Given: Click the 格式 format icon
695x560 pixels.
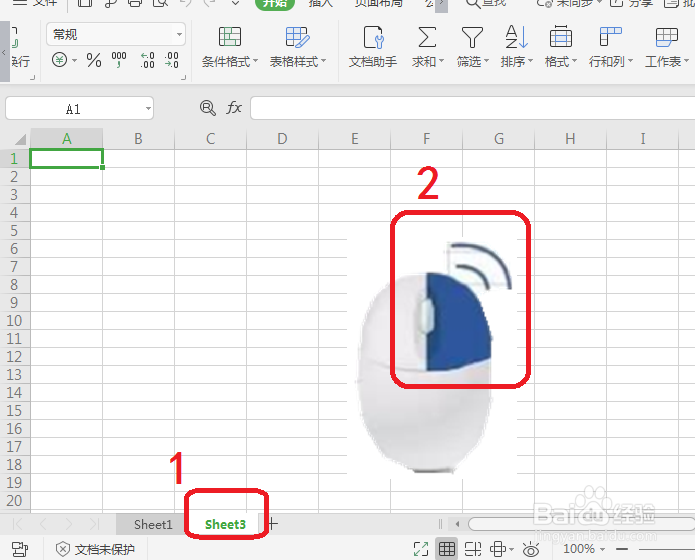Looking at the screenshot, I should [561, 37].
